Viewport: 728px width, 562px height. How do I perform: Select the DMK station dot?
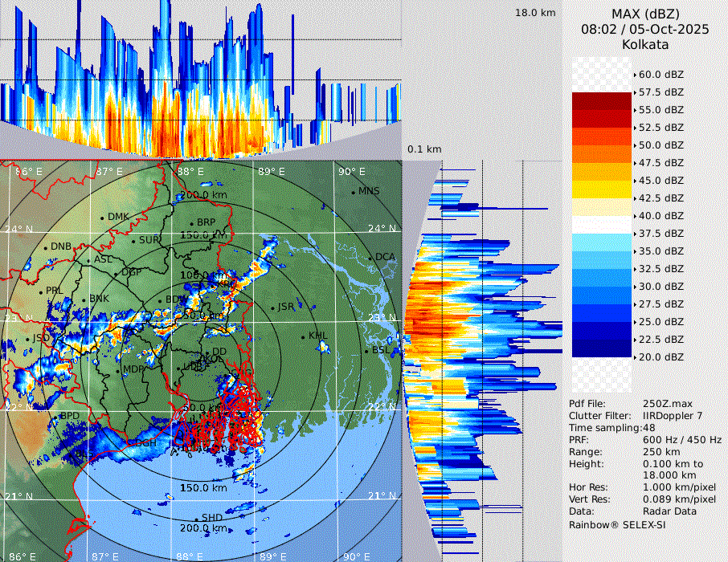point(103,217)
